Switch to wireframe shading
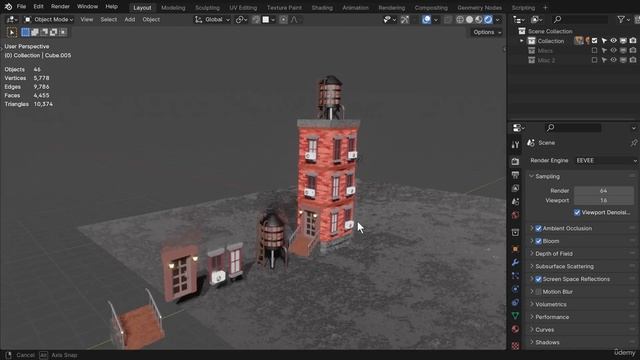Viewport: 640px width, 360px height. pos(460,20)
